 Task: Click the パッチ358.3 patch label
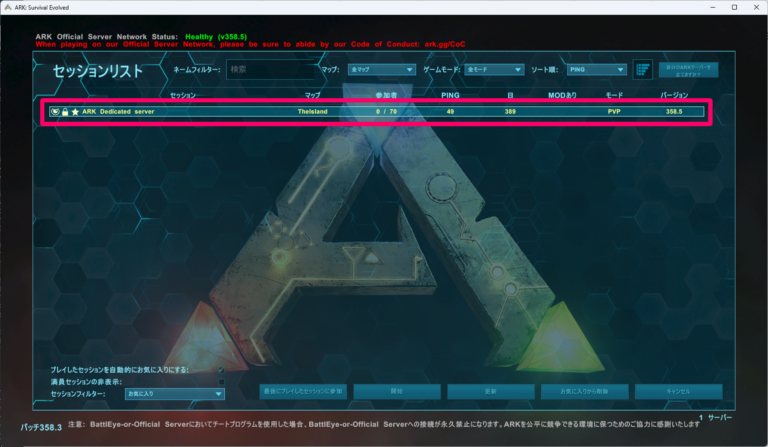[x=41, y=427]
